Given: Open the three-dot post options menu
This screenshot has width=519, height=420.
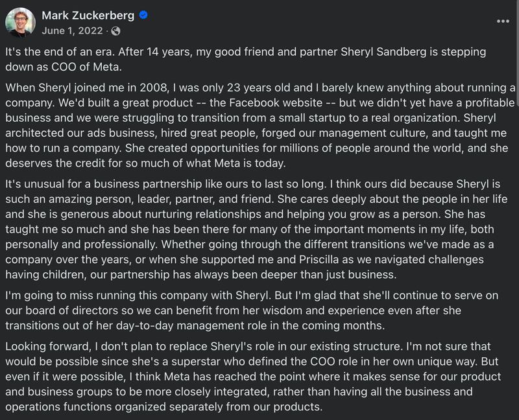Looking at the screenshot, I should 503,21.
